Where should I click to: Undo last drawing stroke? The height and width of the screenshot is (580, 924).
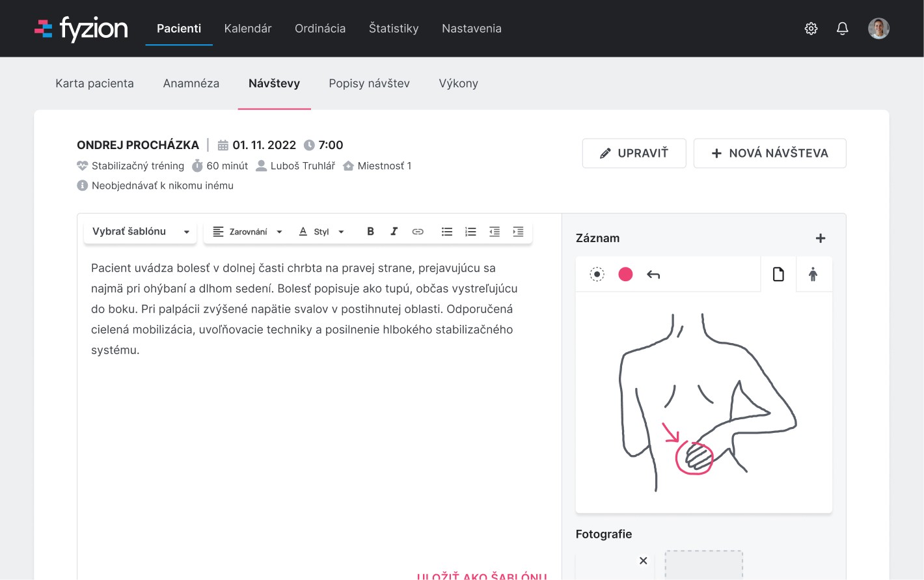pos(653,275)
